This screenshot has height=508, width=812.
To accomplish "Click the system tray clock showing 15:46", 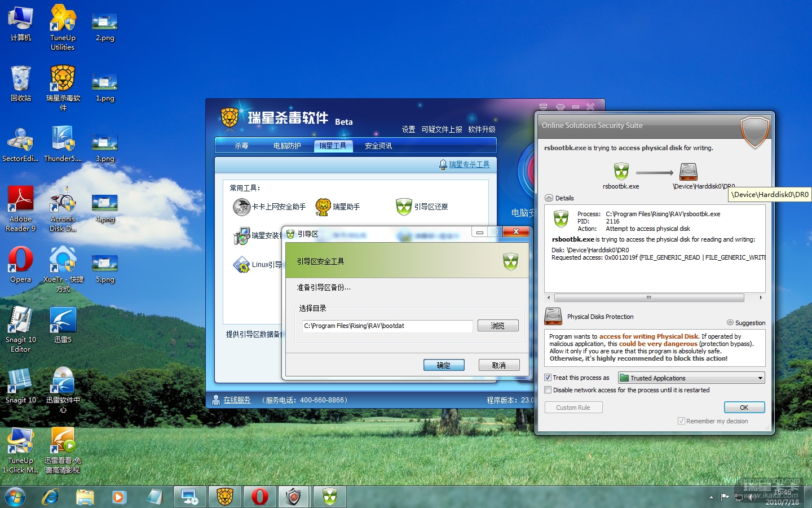I will click(x=782, y=497).
